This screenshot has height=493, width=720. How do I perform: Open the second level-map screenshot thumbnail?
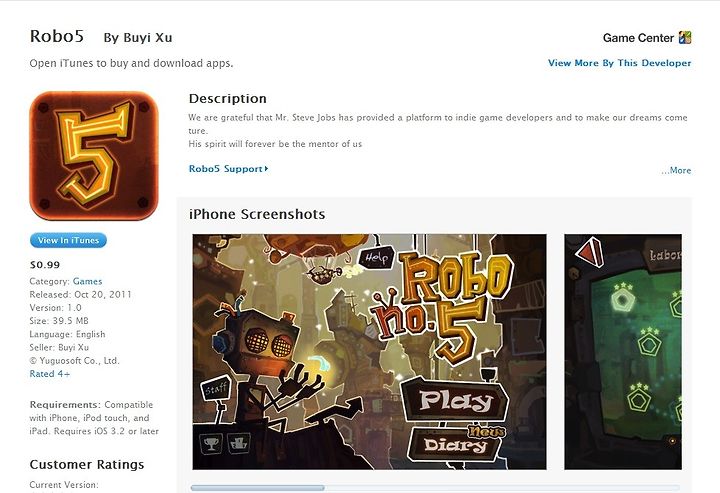[x=623, y=352]
